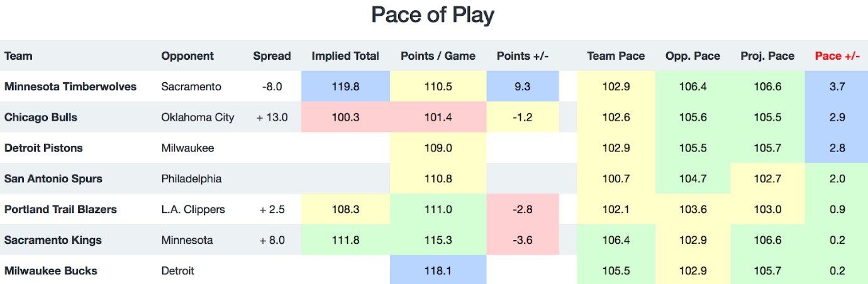
Task: Sort table by Pace +/- header
Action: (x=837, y=56)
